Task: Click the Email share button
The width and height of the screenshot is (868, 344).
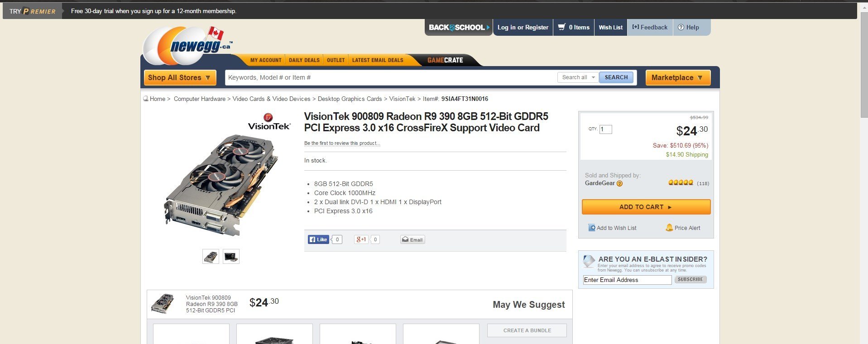Action: (412, 239)
